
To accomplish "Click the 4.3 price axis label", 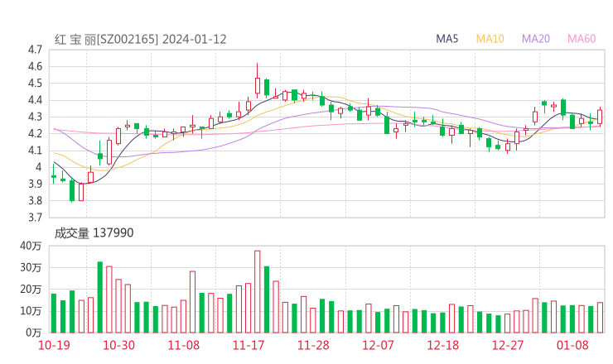I will [x=35, y=117].
